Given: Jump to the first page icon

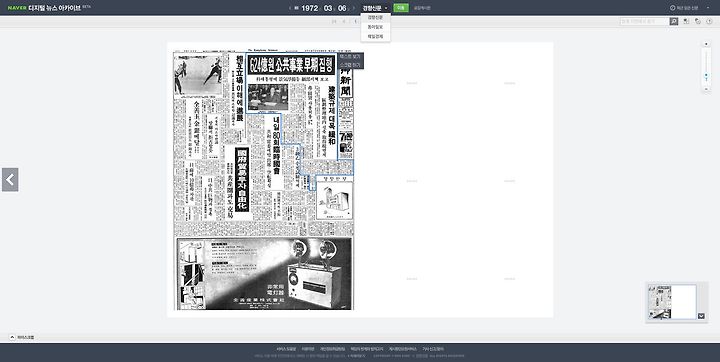Looking at the screenshot, I should 334,21.
